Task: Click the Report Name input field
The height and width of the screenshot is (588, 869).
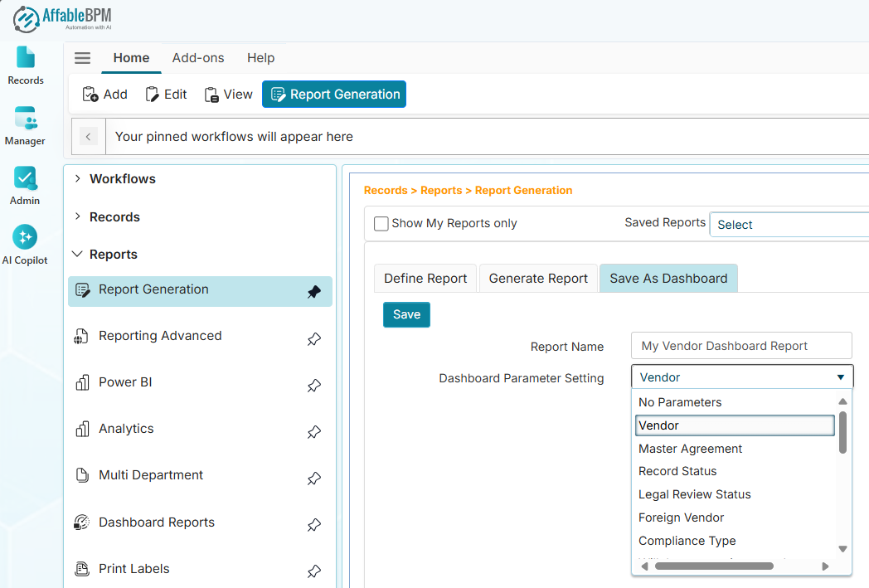Action: [x=740, y=346]
